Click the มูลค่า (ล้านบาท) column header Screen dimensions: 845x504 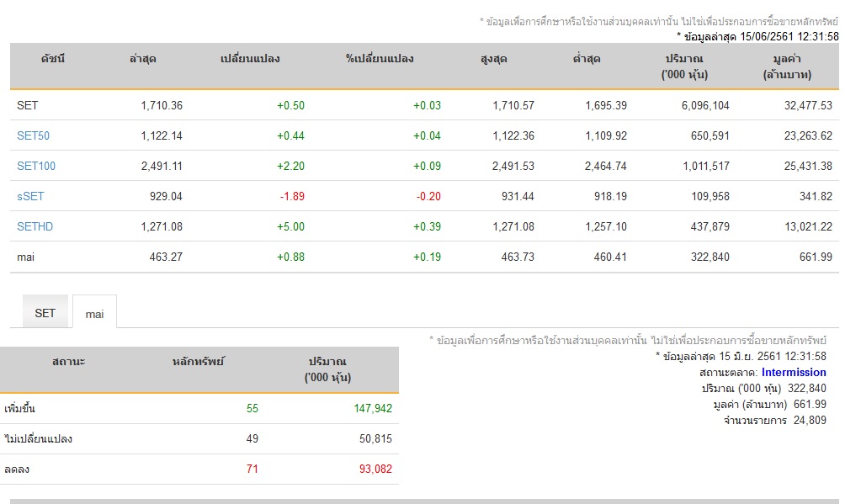coord(787,66)
